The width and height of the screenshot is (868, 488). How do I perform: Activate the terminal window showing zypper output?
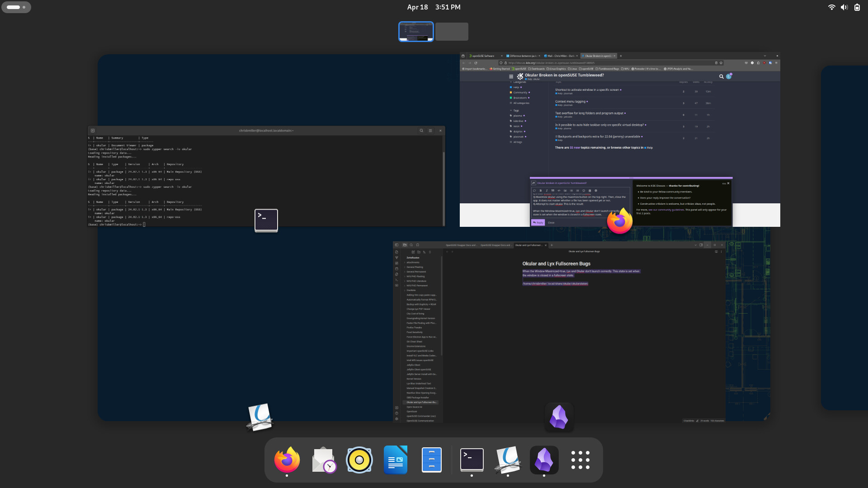266,176
